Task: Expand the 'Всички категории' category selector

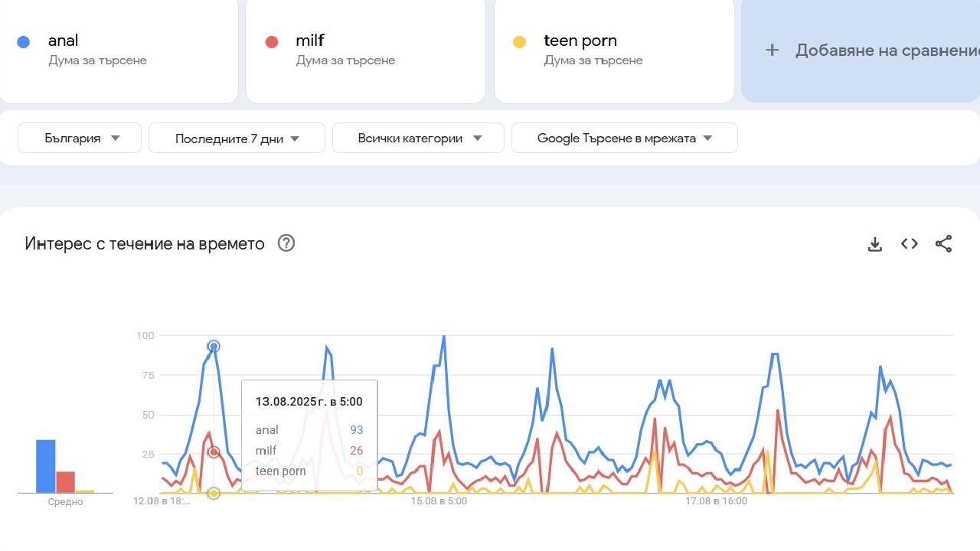Action: (x=417, y=139)
